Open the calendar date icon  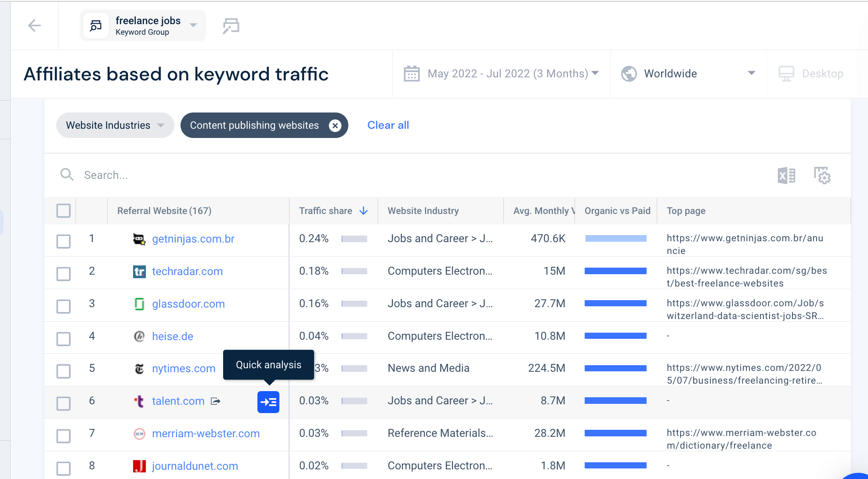click(x=412, y=73)
